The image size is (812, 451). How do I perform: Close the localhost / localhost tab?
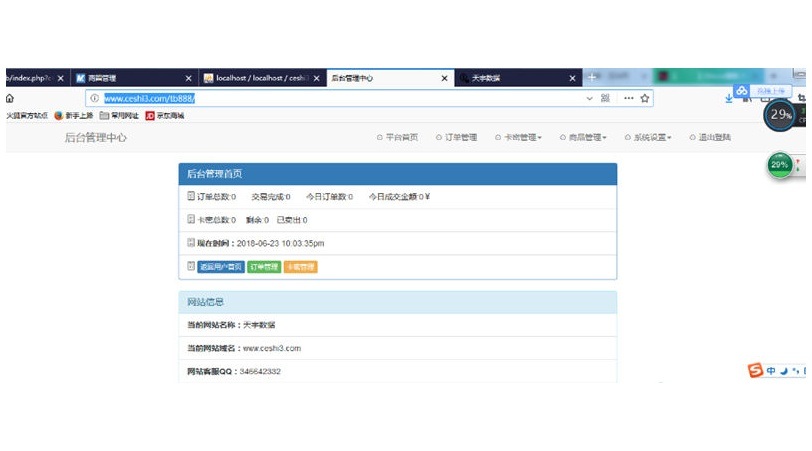tap(316, 78)
